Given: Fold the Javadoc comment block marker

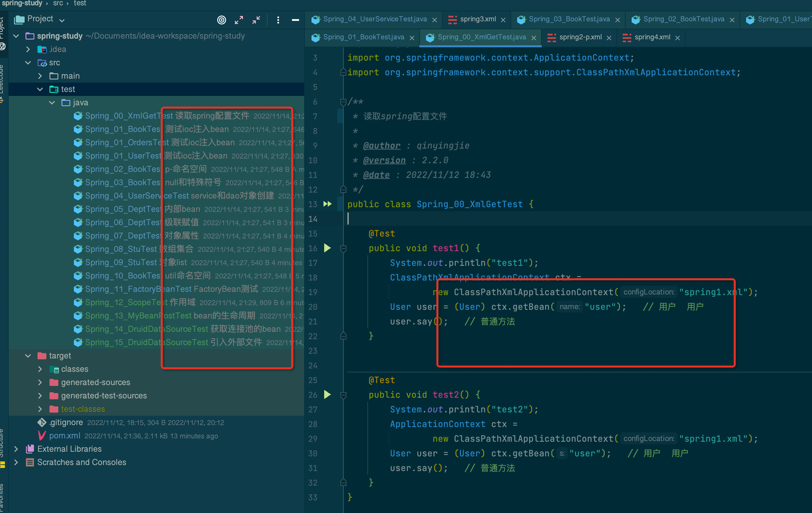Looking at the screenshot, I should point(343,102).
